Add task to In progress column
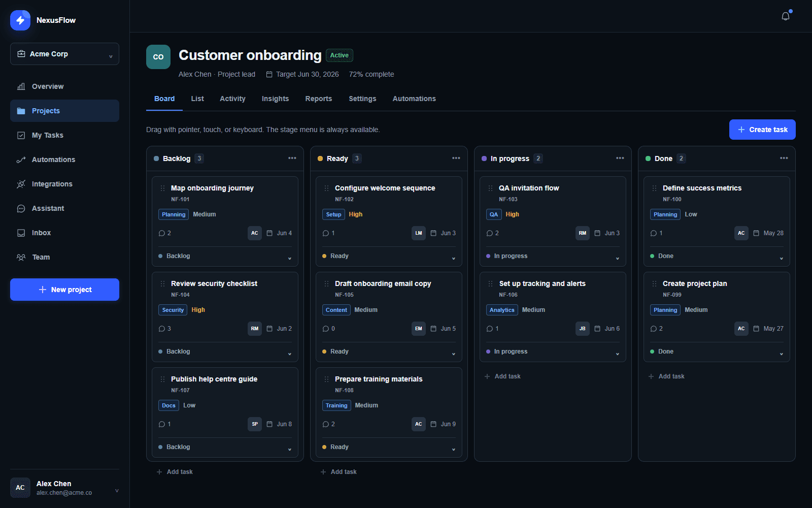The image size is (812, 508). point(502,376)
